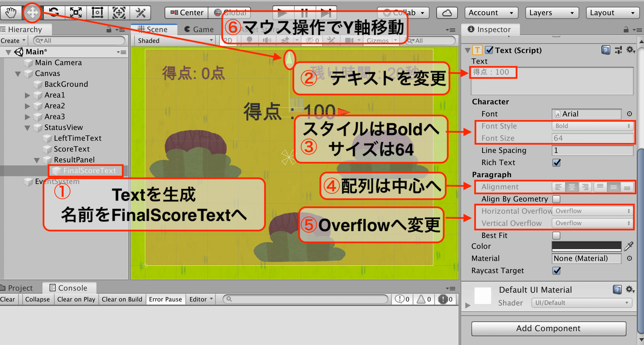644x345 pixels.
Task: Enable Align By Geometry checkbox
Action: 556,199
